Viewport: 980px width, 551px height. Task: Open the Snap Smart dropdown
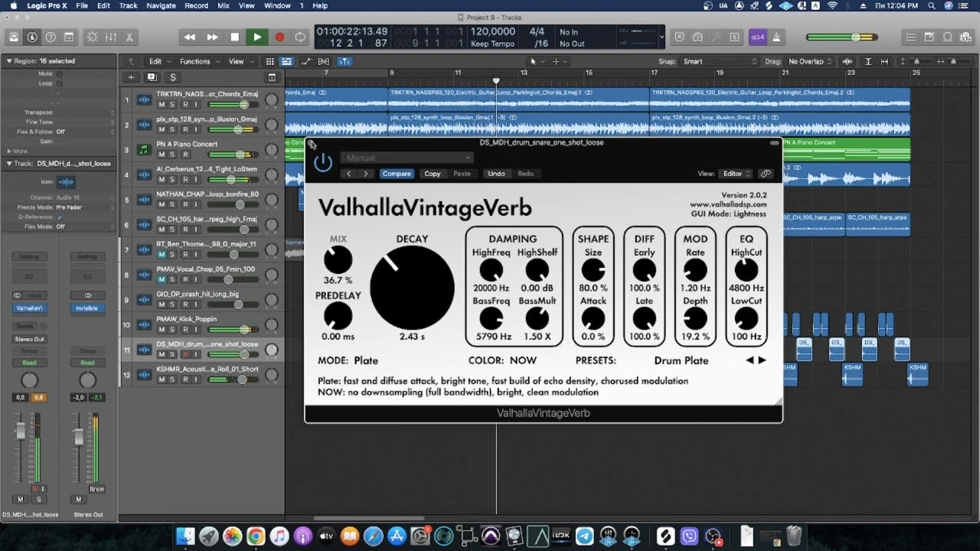tap(720, 61)
